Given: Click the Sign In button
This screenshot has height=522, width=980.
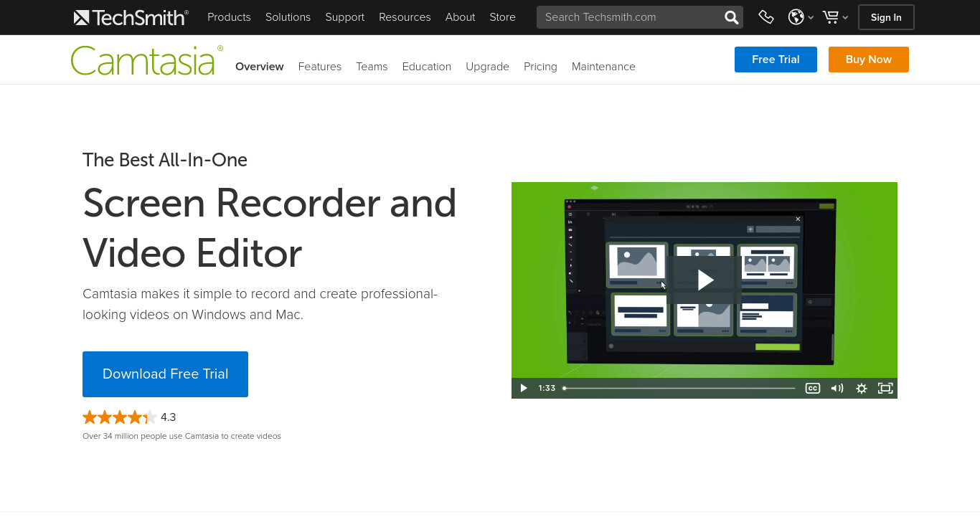Looking at the screenshot, I should pos(886,17).
